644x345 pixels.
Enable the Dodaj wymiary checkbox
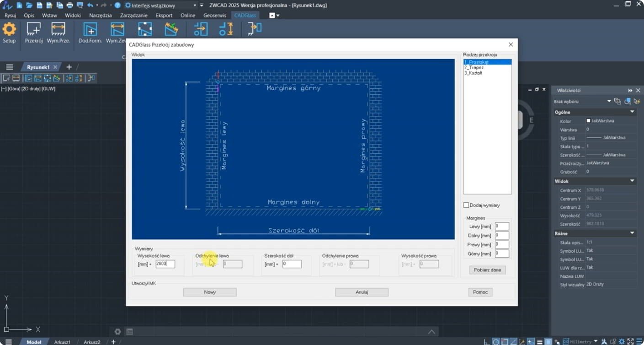(466, 205)
